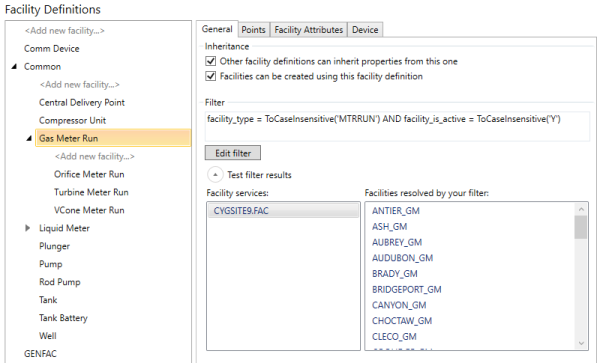This screenshot has width=600, height=363.
Task: Click the facilities list scrollbar thumb
Action: pyautogui.click(x=581, y=227)
